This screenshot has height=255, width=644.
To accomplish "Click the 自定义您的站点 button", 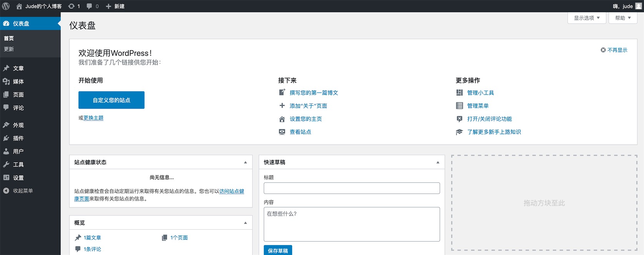I will pos(111,100).
